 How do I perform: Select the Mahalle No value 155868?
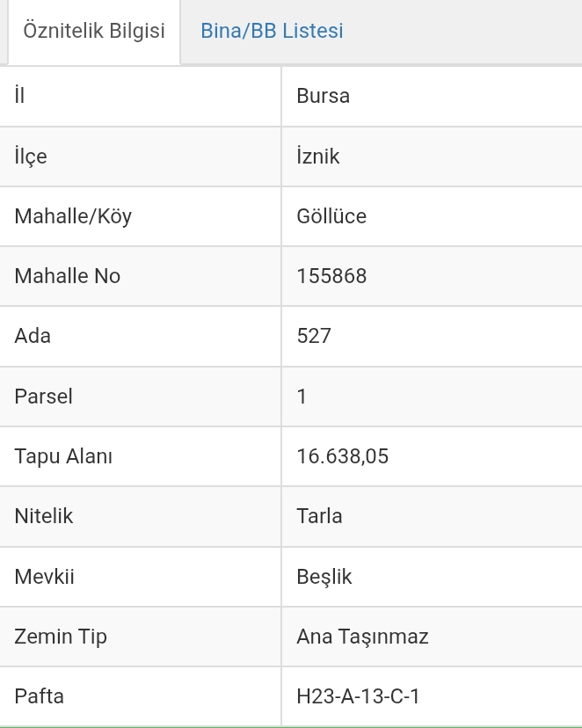pos(331,276)
